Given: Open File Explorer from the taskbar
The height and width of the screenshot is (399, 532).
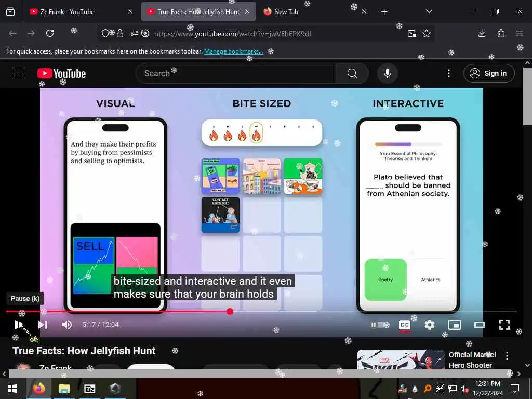Looking at the screenshot, I should click(64, 389).
